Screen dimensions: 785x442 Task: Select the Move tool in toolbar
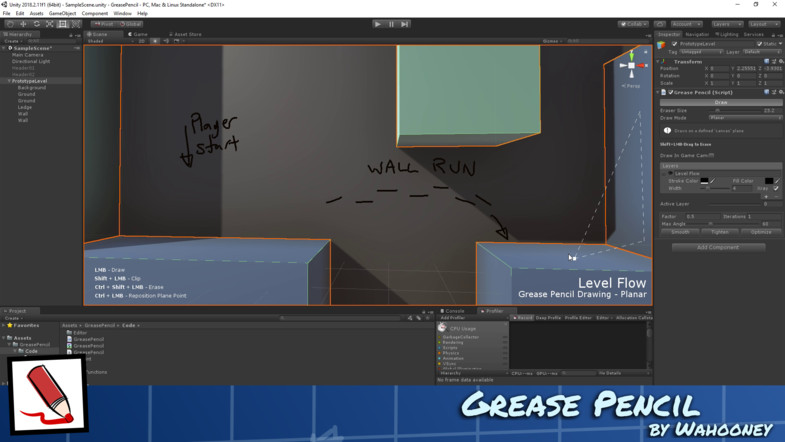click(x=23, y=24)
